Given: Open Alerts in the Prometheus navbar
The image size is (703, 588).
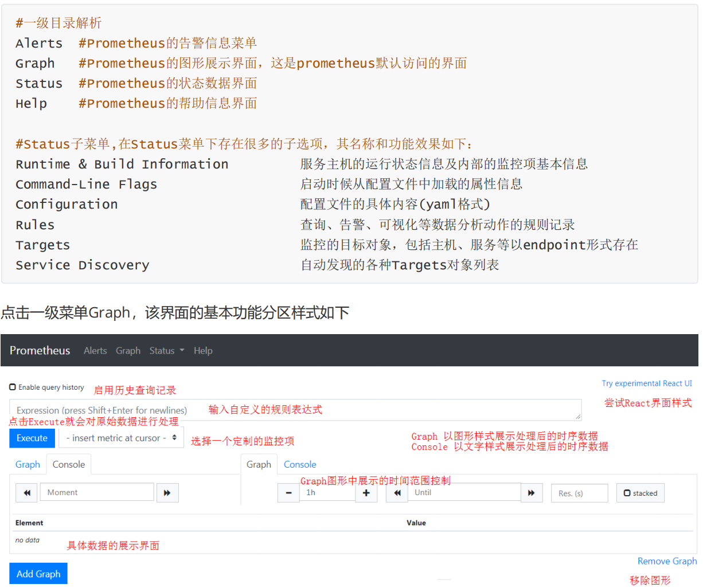Looking at the screenshot, I should click(x=95, y=351).
